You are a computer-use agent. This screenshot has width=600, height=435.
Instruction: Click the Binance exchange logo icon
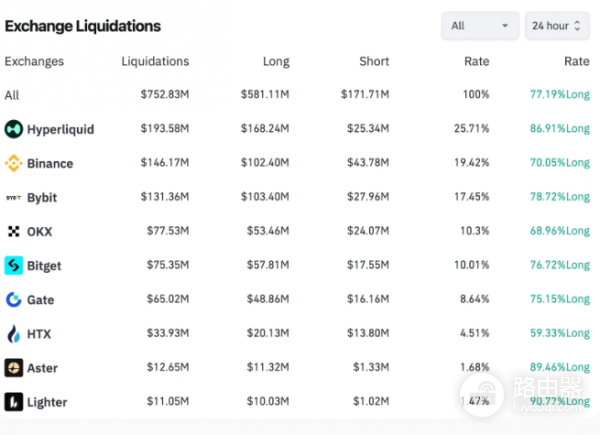click(14, 163)
